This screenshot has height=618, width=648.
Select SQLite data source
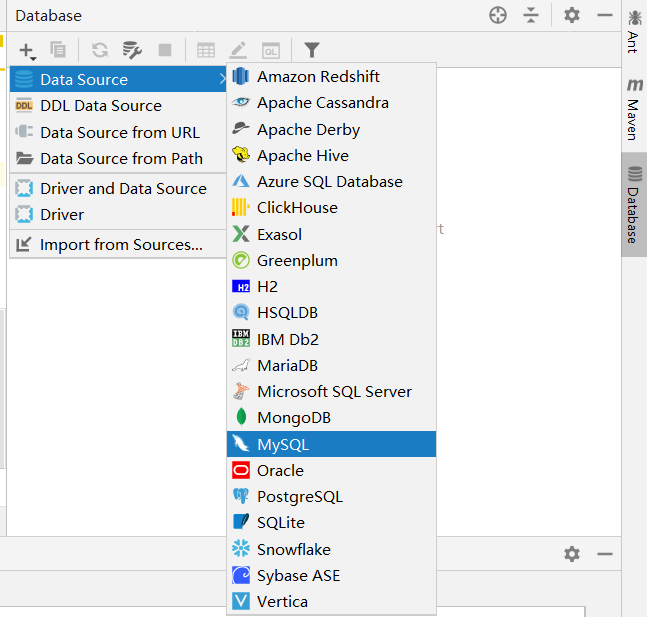pyautogui.click(x=331, y=523)
